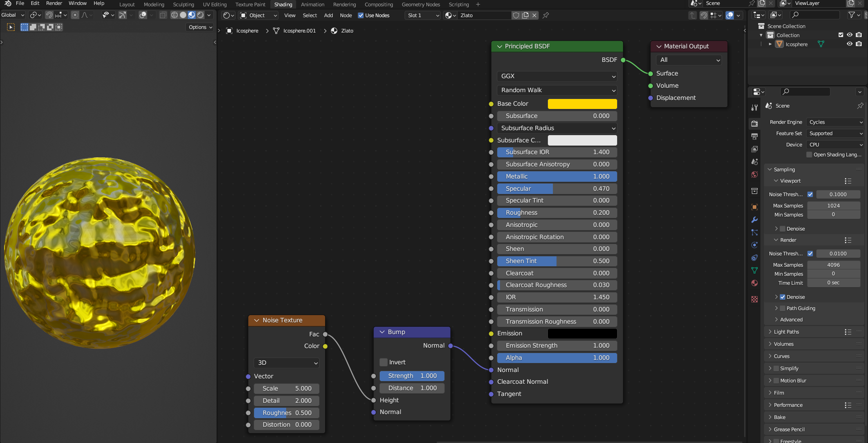
Task: Hide Icosphere in viewport with eye icon
Action: click(849, 44)
